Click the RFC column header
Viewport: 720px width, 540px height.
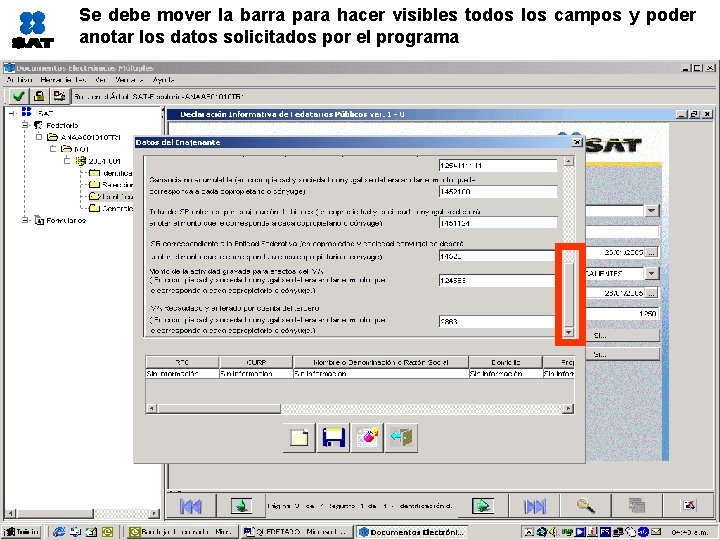click(182, 362)
